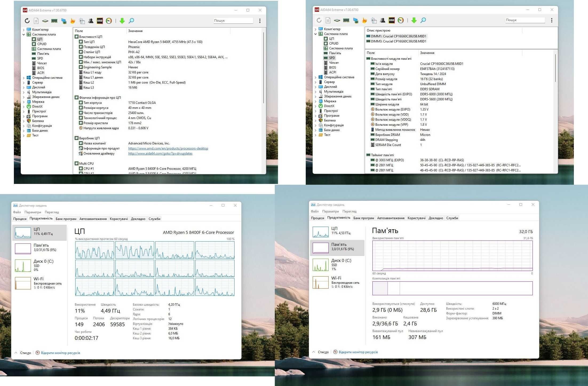This screenshot has height=386, width=588.
Task: Select BIOS item in left AIDA64 tree
Action: point(41,68)
